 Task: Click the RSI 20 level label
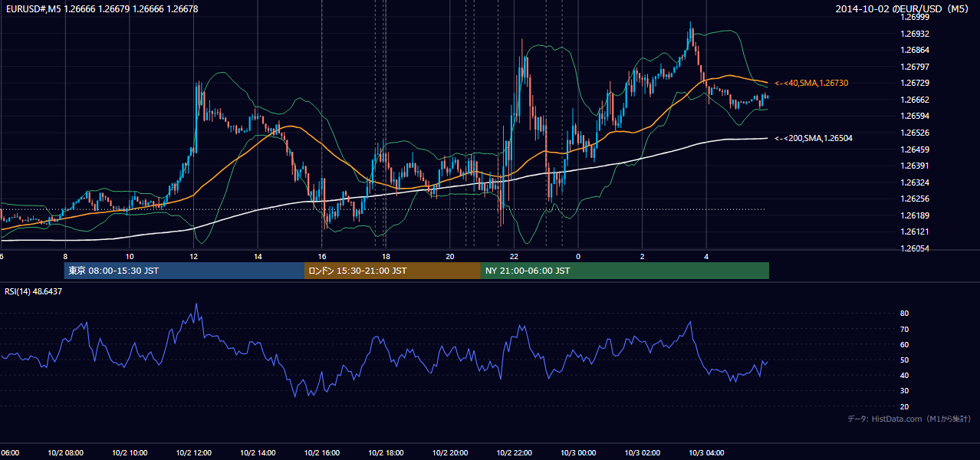tap(904, 406)
